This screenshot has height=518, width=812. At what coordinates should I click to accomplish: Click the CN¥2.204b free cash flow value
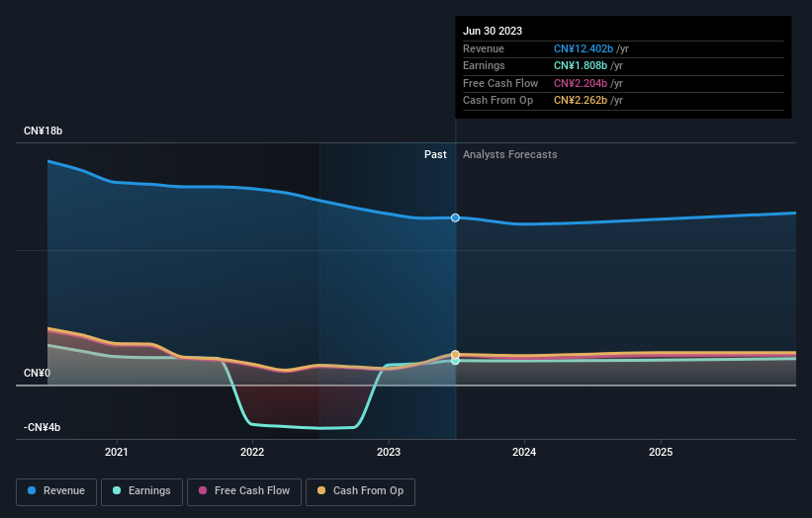click(581, 83)
